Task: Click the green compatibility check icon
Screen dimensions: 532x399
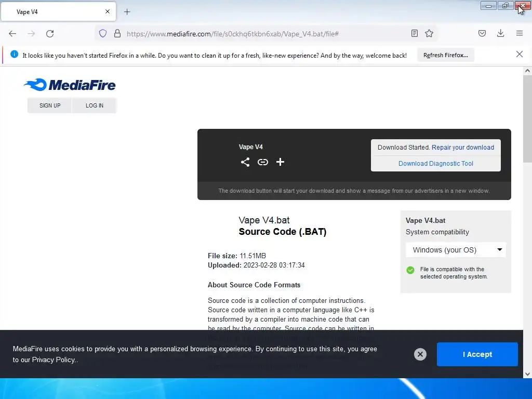Action: click(410, 270)
